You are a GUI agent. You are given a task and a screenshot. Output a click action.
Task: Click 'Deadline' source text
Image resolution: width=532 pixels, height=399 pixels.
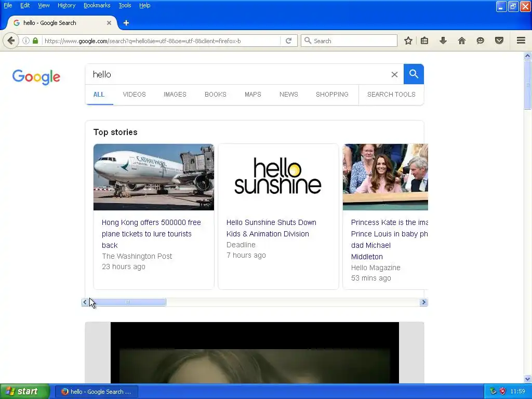point(241,245)
